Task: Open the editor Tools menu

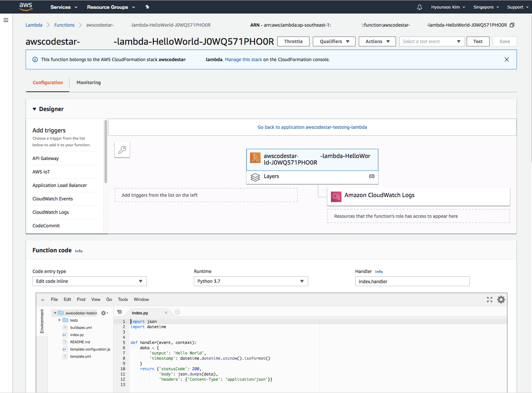Action: [x=123, y=300]
